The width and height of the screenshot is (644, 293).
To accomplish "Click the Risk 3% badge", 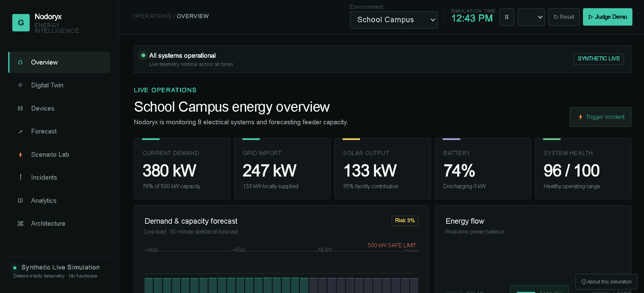I will [405, 221].
